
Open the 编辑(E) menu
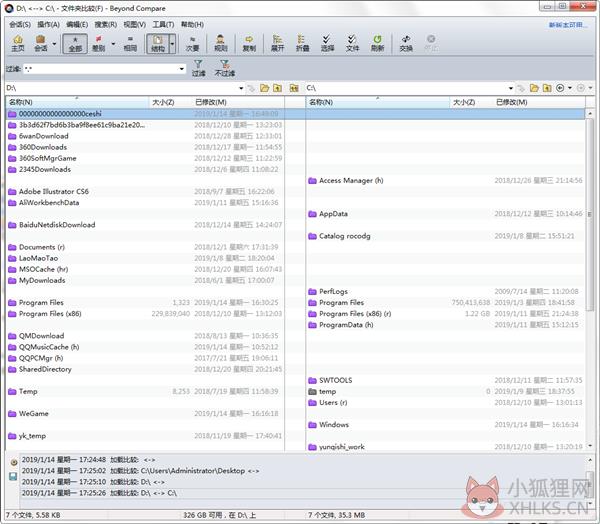click(77, 24)
